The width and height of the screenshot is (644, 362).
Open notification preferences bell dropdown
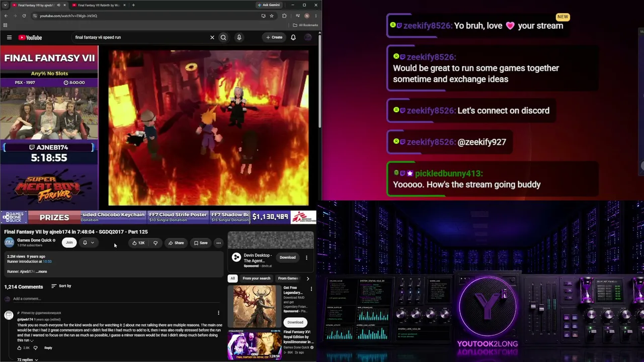coord(88,243)
